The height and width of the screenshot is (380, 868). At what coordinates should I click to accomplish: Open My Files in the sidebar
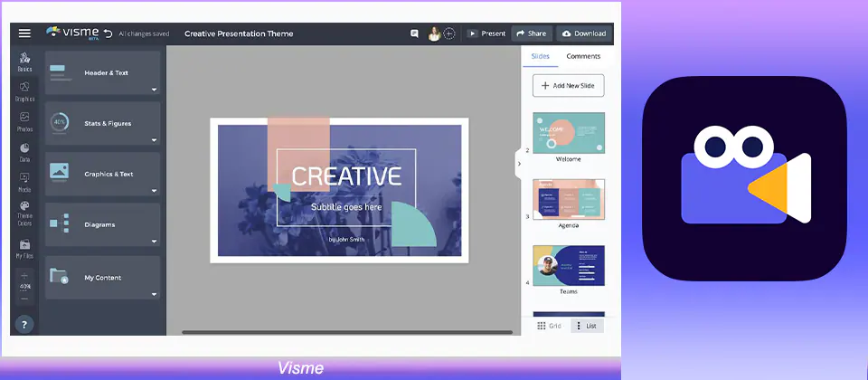coord(24,250)
